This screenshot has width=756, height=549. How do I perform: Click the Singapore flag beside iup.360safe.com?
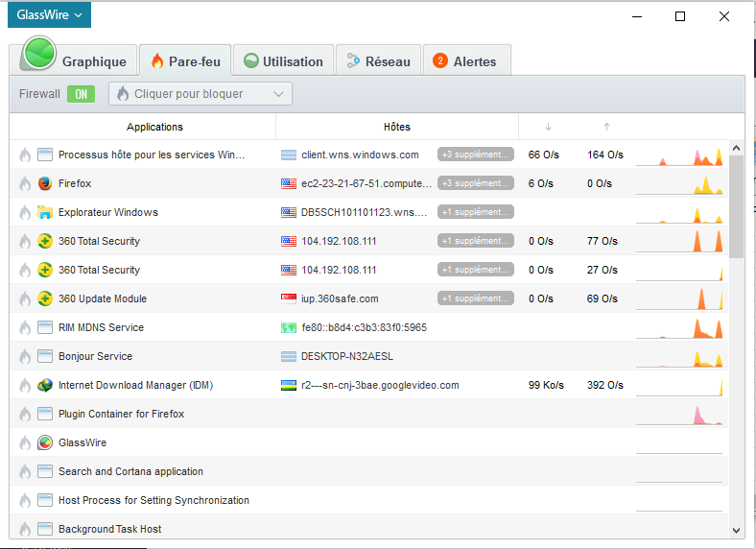point(289,298)
